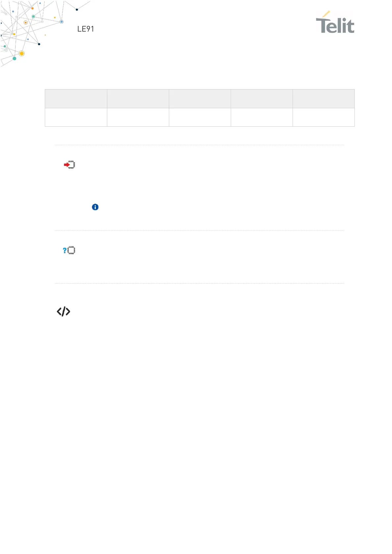Click the first white data cell of table
Image resolution: width=392 pixels, height=554 pixels.
(x=76, y=117)
